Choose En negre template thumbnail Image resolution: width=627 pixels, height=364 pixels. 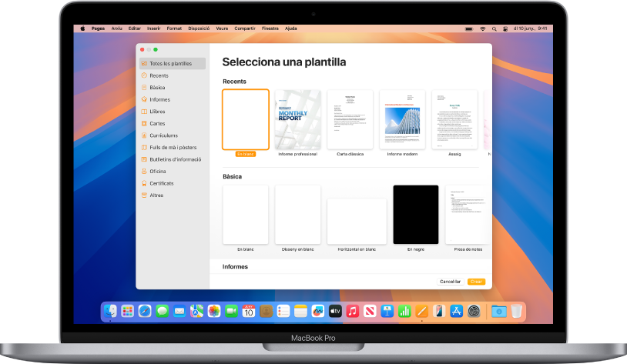(416, 215)
